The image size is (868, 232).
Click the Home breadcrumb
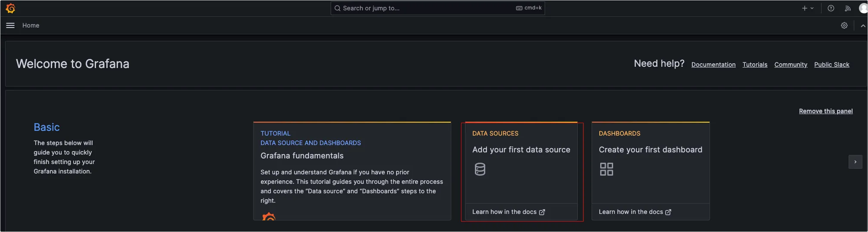tap(31, 25)
